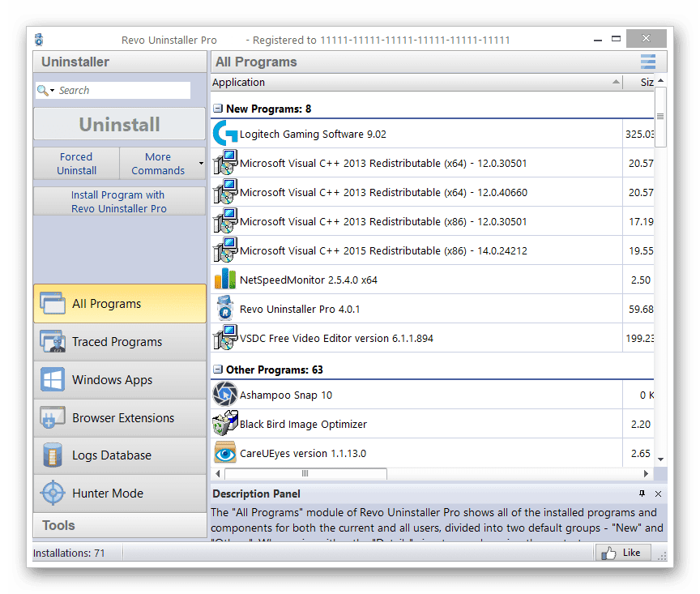Viewport: 700px width, 594px height.
Task: Select the Logitech Gaming Software icon
Action: point(225,134)
